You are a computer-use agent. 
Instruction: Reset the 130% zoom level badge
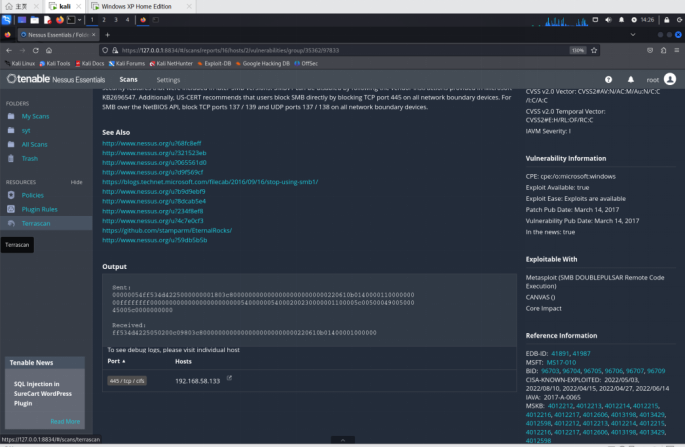(x=578, y=50)
